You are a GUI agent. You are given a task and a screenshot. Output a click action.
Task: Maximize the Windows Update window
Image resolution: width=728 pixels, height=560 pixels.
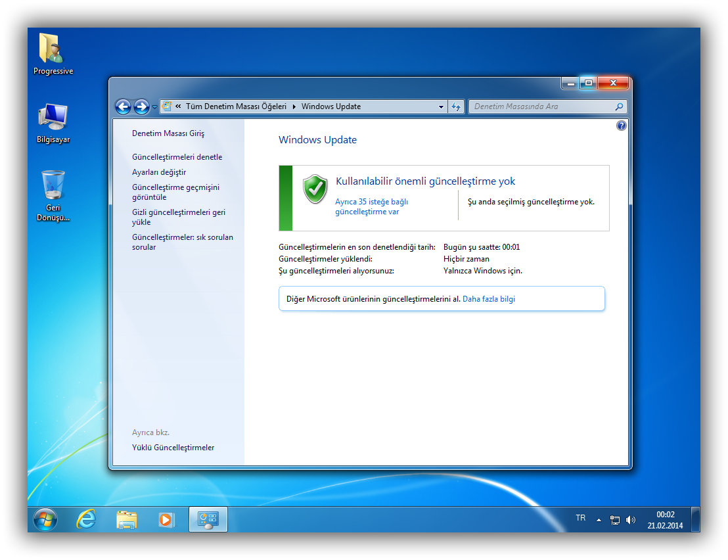(588, 83)
